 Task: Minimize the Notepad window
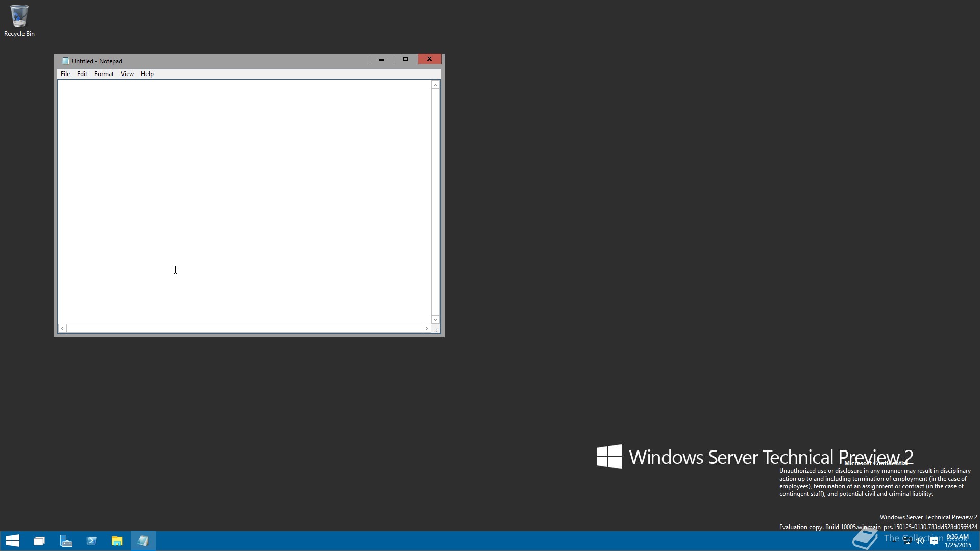tap(382, 59)
